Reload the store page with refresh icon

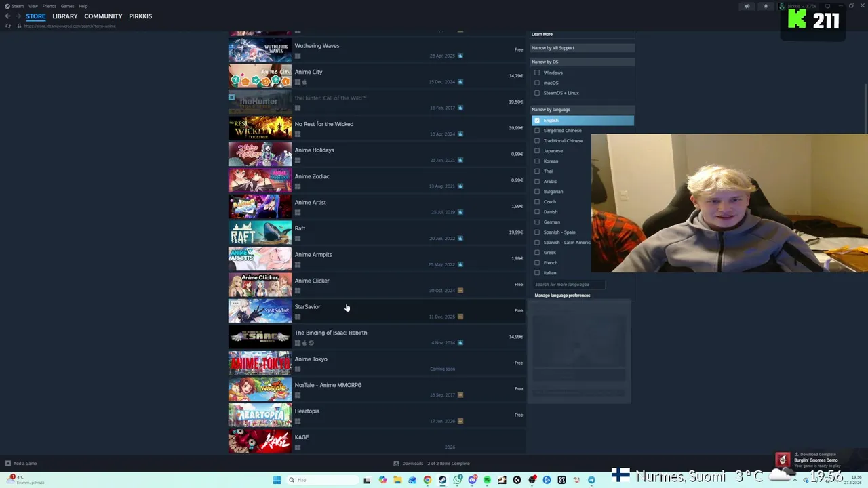tap(8, 26)
